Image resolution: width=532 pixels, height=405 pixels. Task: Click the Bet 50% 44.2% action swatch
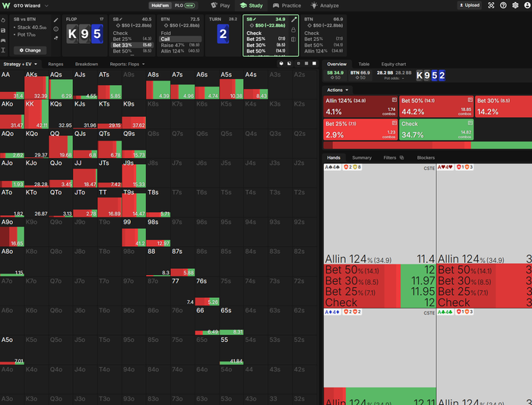[436, 106]
